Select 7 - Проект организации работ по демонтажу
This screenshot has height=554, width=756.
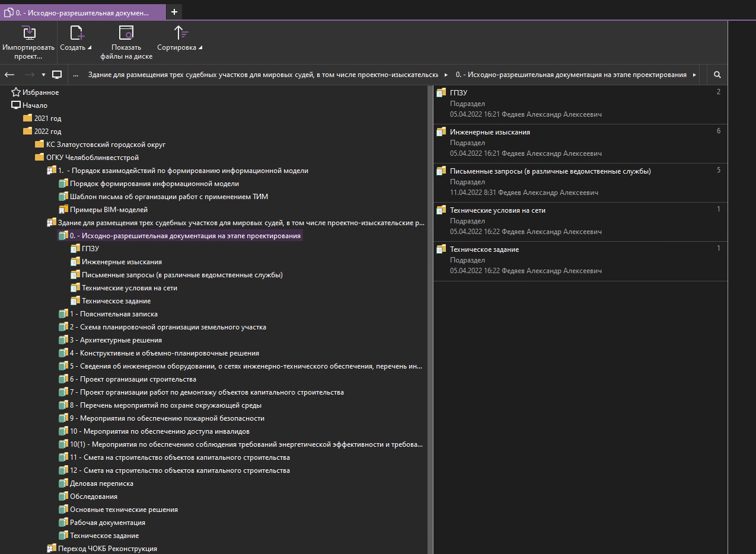[207, 392]
